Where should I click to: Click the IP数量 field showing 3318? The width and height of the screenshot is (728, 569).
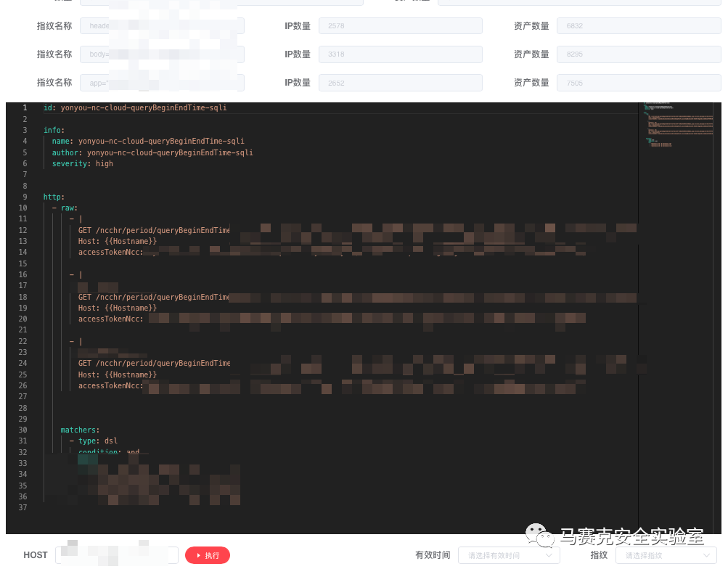tap(400, 54)
